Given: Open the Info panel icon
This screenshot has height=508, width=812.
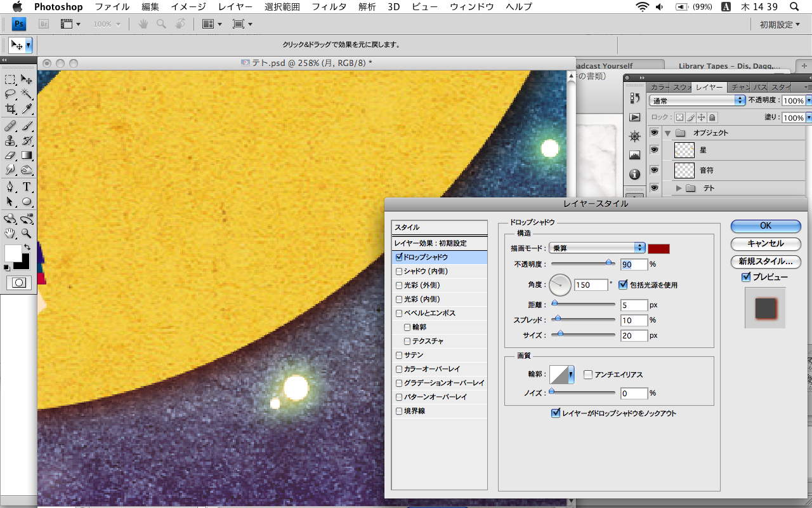Looking at the screenshot, I should point(634,174).
